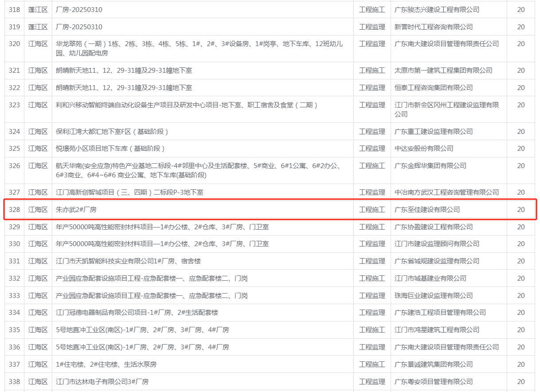Screen dimensions: 540x392
Task: Select 产业园应急配套设施 project in row 332
Action: pos(152,278)
